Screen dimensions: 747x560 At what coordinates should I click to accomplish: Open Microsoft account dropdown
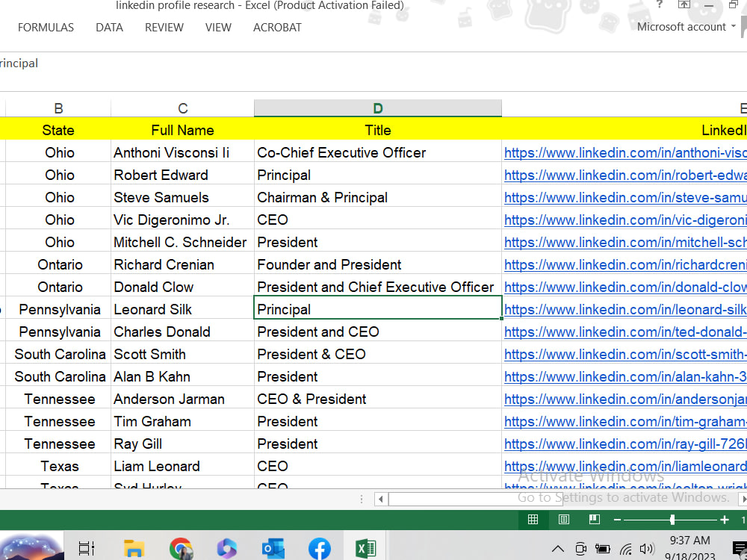686,27
